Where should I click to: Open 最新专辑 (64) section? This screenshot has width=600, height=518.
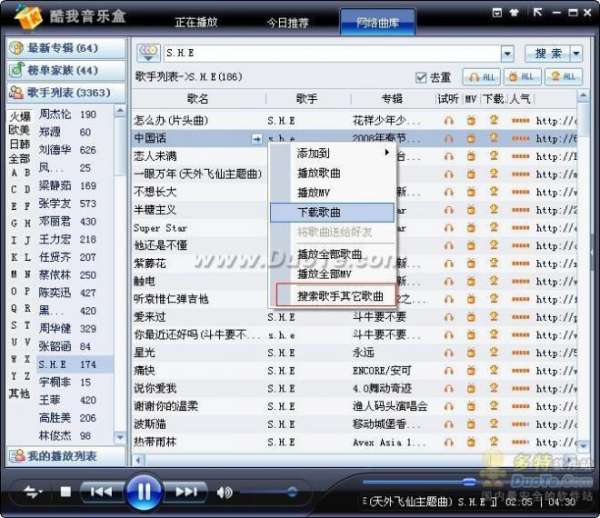tap(66, 48)
